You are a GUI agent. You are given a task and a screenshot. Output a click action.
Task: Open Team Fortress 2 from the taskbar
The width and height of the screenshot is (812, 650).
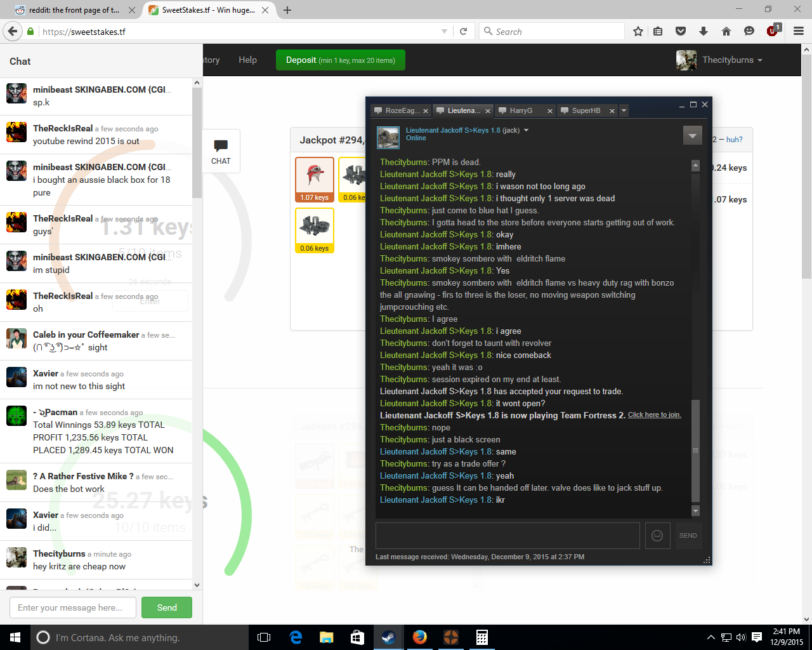point(450,637)
